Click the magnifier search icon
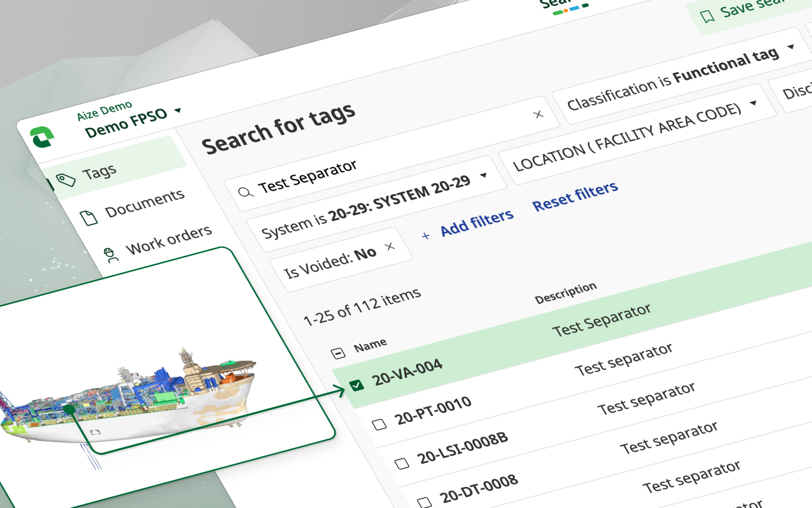Screen dimensions: 812x508 (x=245, y=192)
